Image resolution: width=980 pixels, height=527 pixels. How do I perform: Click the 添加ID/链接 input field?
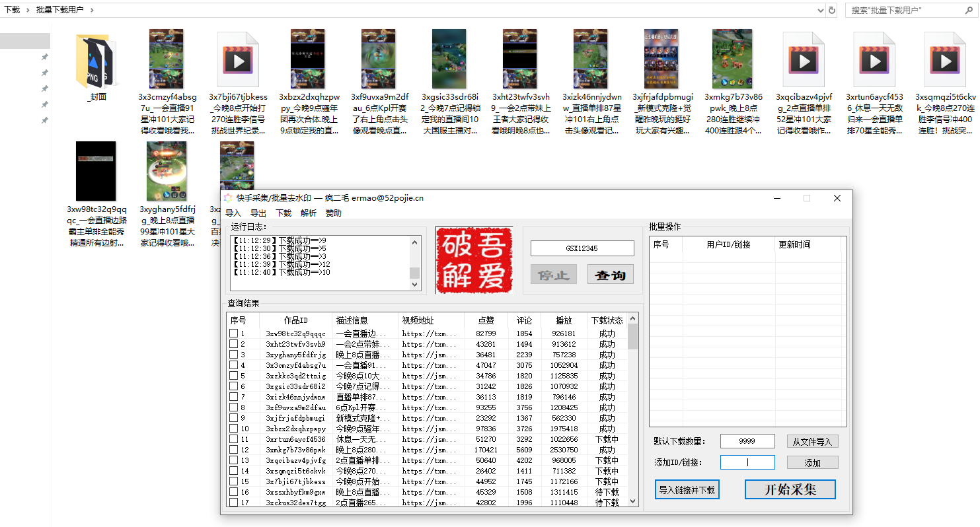point(747,462)
